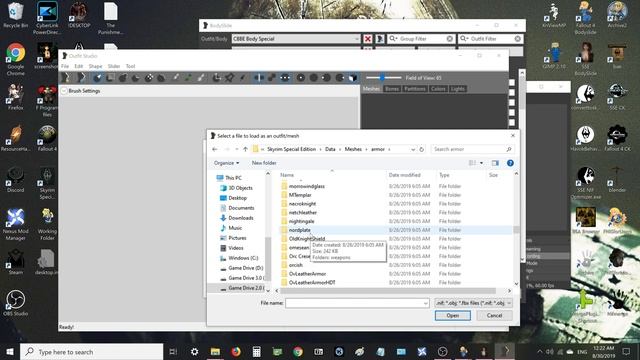
Task: Clear the Outfit Filter field in BodySlide
Action: (518, 39)
